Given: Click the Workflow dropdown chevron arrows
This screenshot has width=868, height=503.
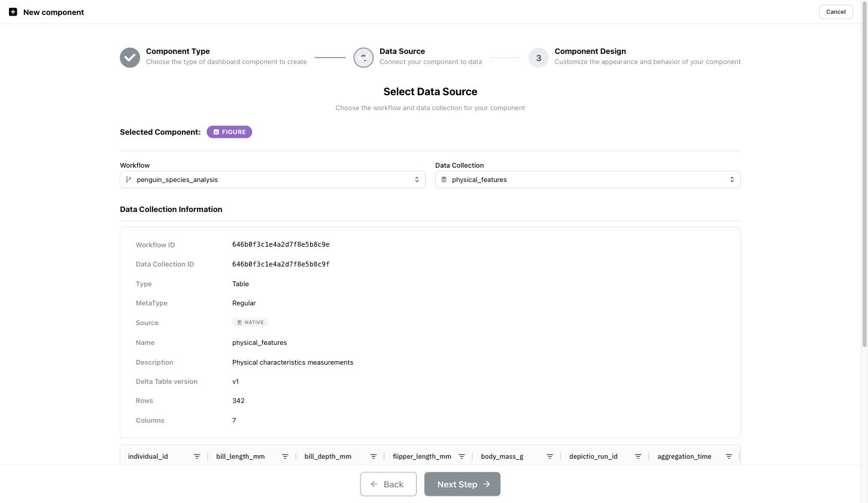Looking at the screenshot, I should tap(417, 180).
